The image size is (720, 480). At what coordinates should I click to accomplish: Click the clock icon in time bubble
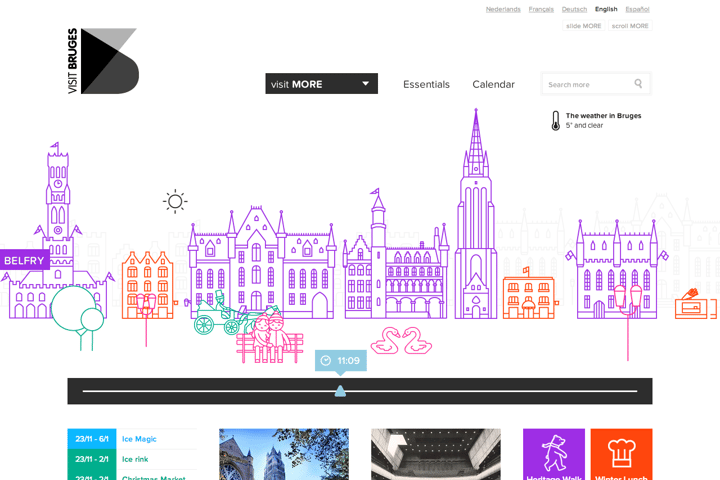[326, 361]
